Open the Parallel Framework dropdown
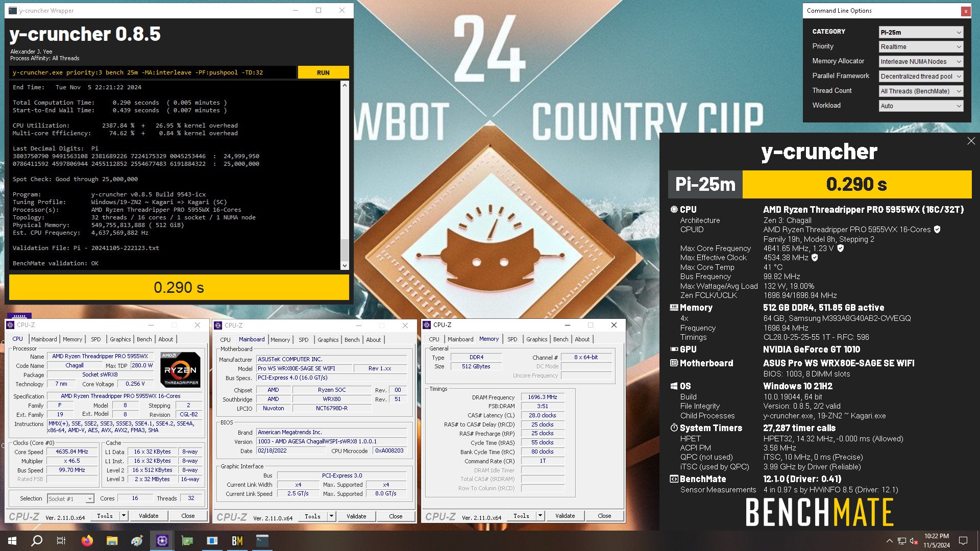 (x=921, y=76)
